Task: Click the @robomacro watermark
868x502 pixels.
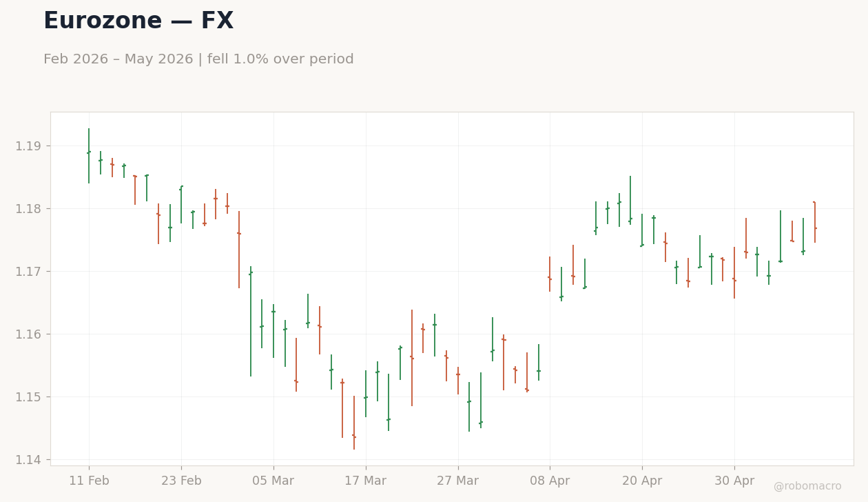Action: click(x=807, y=487)
